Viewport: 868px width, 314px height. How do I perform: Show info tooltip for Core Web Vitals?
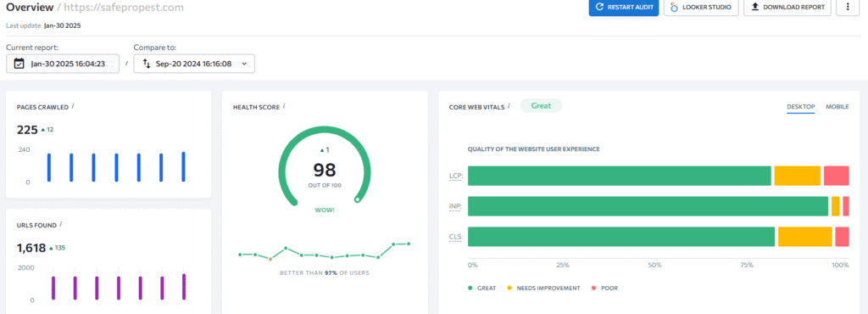(x=509, y=106)
